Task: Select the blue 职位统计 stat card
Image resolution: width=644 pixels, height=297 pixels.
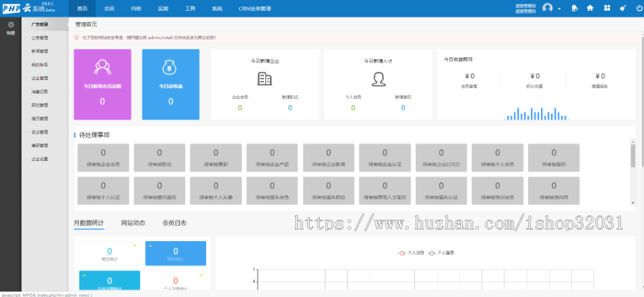Action: pos(176,253)
